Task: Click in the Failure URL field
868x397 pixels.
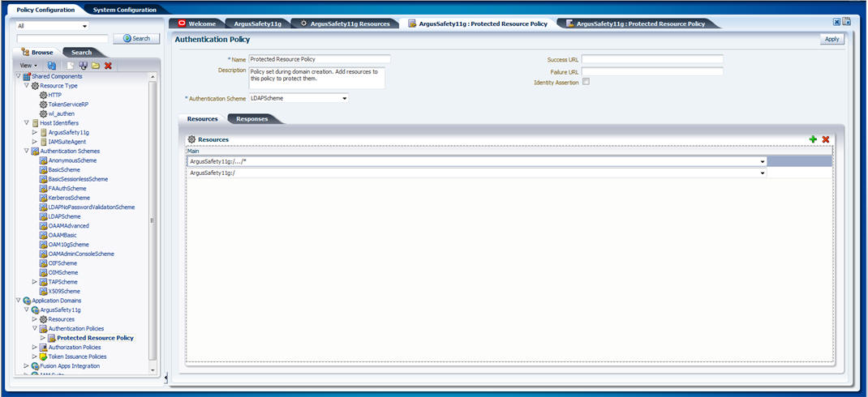Action: [x=652, y=71]
